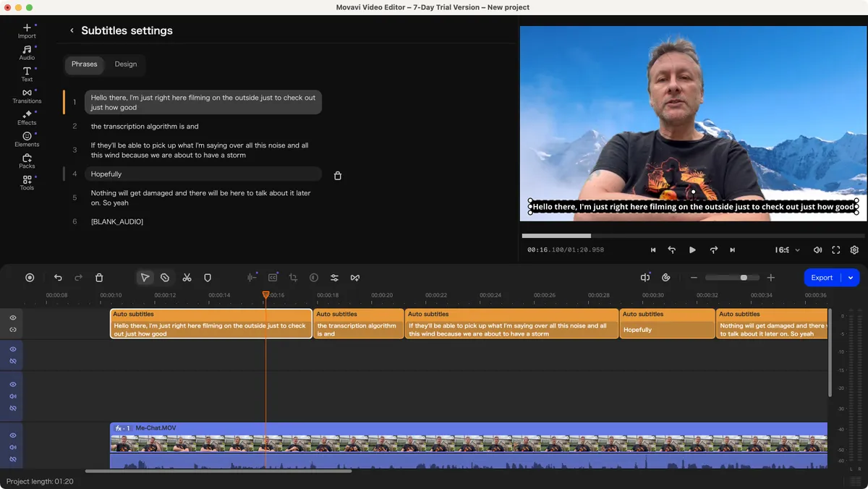
Task: Open the Effects panel
Action: (26, 117)
